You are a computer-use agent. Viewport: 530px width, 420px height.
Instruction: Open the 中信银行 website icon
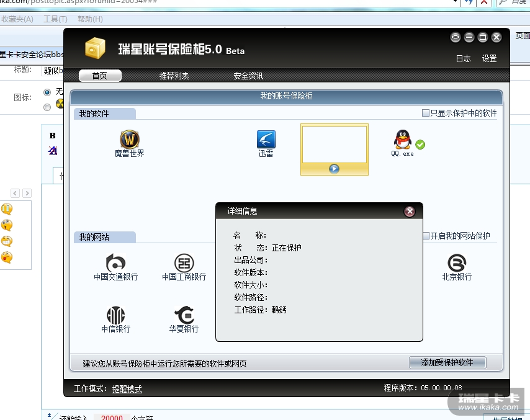[x=116, y=319]
